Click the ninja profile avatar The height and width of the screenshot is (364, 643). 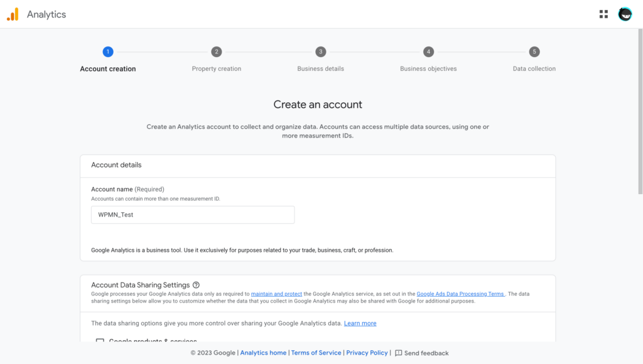625,13
